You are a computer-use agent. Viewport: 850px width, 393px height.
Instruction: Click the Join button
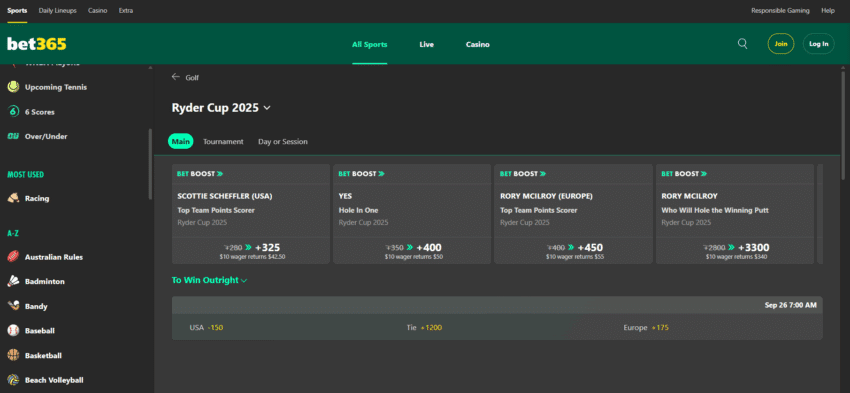(781, 44)
